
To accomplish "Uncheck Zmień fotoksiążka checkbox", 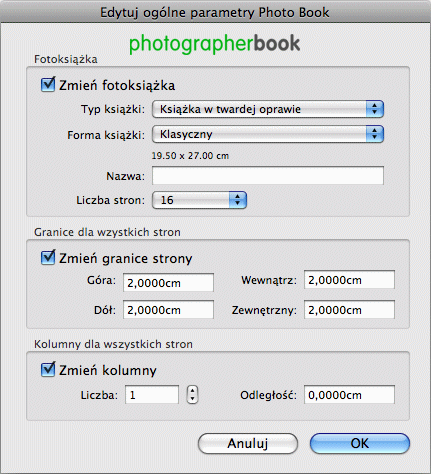I will 48,84.
